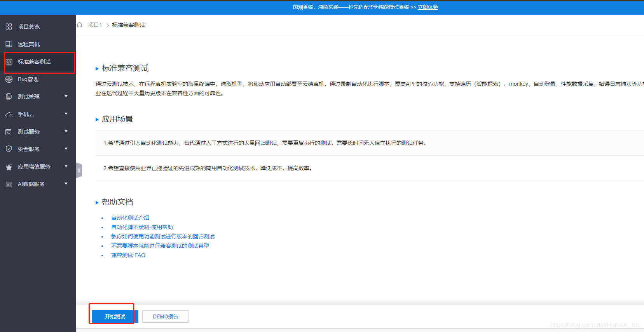Screen dimensions: 644x332
Task: Click the DEMO报告 button
Action: pos(166,316)
